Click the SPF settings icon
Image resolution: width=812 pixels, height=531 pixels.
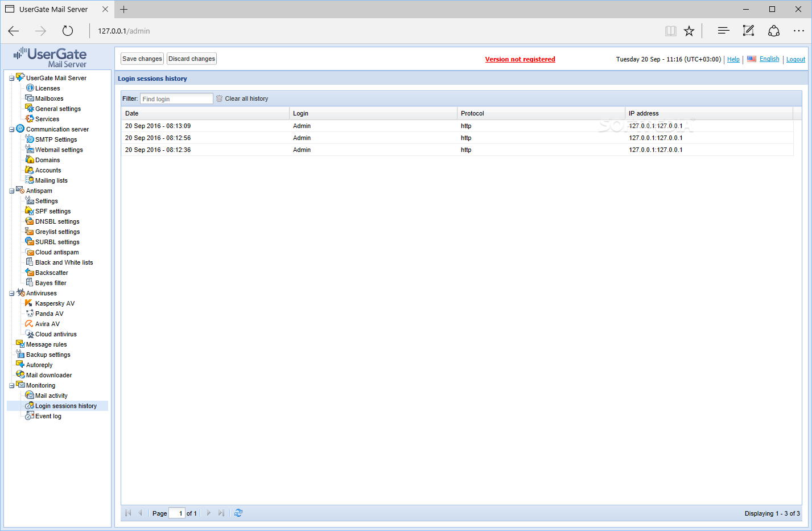[30, 211]
